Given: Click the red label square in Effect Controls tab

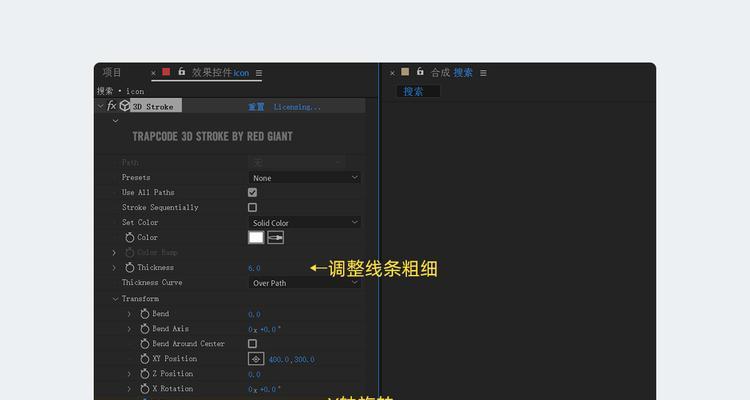Looking at the screenshot, I should pyautogui.click(x=166, y=72).
